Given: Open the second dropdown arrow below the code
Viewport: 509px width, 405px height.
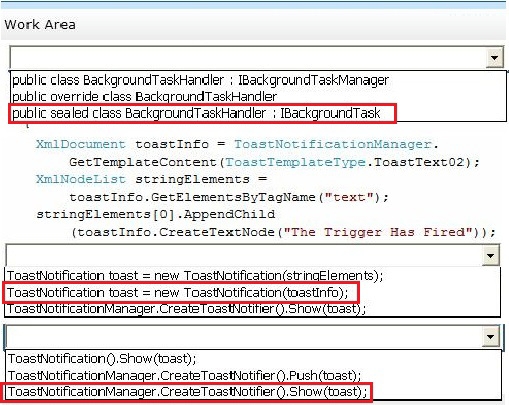Looking at the screenshot, I should (490, 256).
